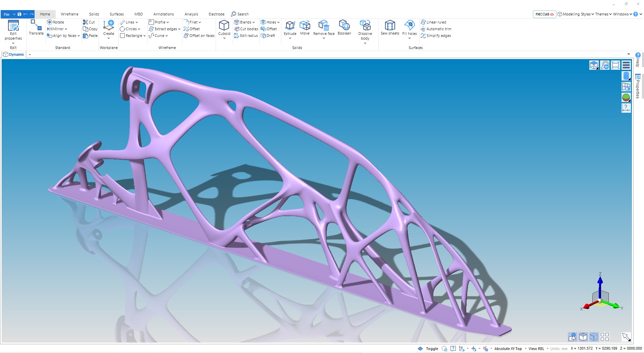Select the Translate tool
Image resolution: width=644 pixels, height=353 pixels.
(36, 28)
